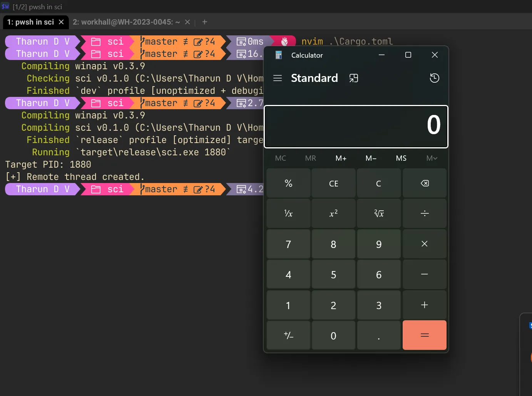Open the calculation history panel
Viewport: 532px width, 396px height.
(434, 78)
